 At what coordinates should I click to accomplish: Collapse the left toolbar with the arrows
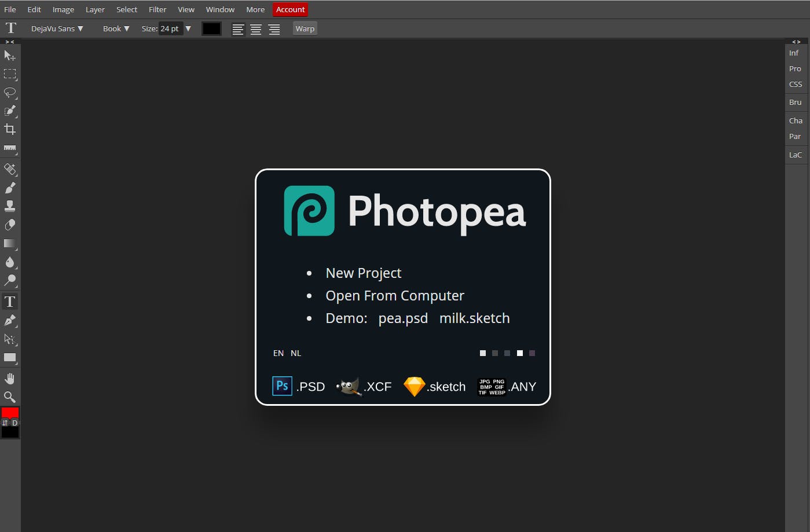[10, 42]
